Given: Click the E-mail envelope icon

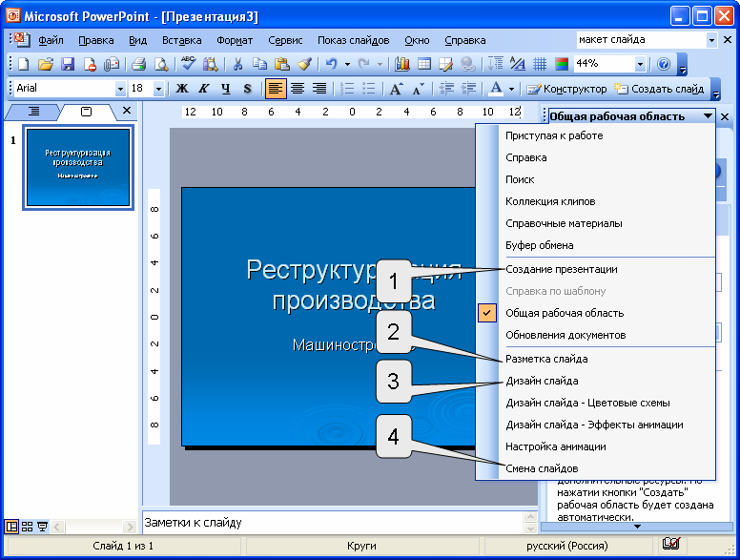Looking at the screenshot, I should coord(112,64).
